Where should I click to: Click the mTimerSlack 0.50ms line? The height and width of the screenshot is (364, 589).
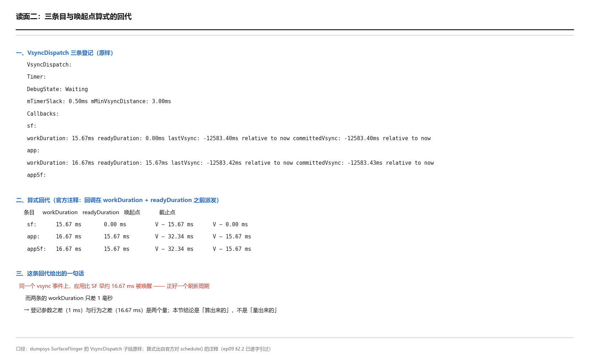pyautogui.click(x=99, y=101)
